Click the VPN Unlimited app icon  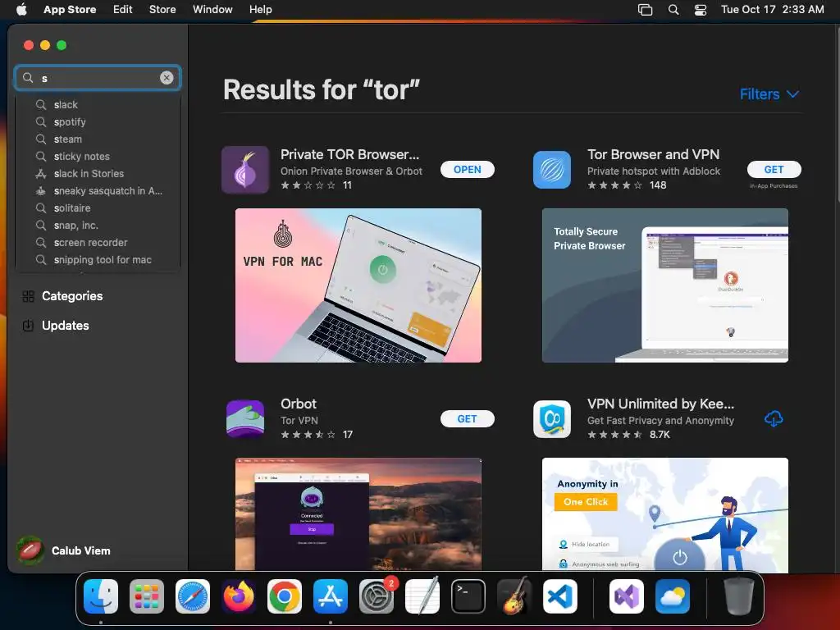(552, 419)
